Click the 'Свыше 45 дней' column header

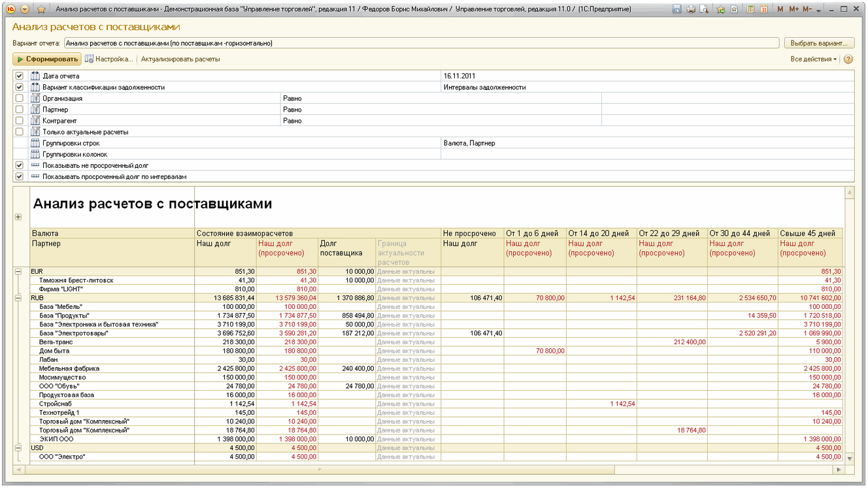[x=809, y=233]
